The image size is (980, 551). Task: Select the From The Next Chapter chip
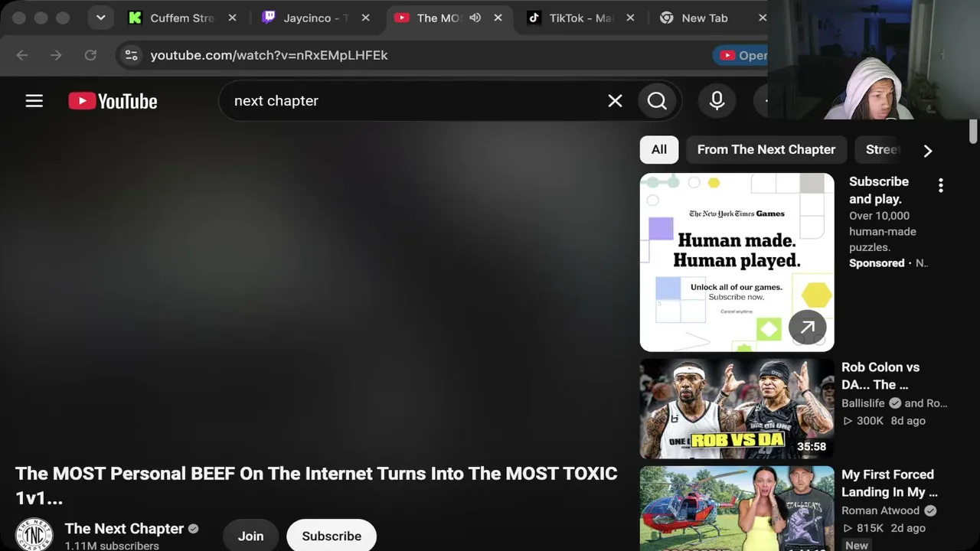pyautogui.click(x=766, y=149)
